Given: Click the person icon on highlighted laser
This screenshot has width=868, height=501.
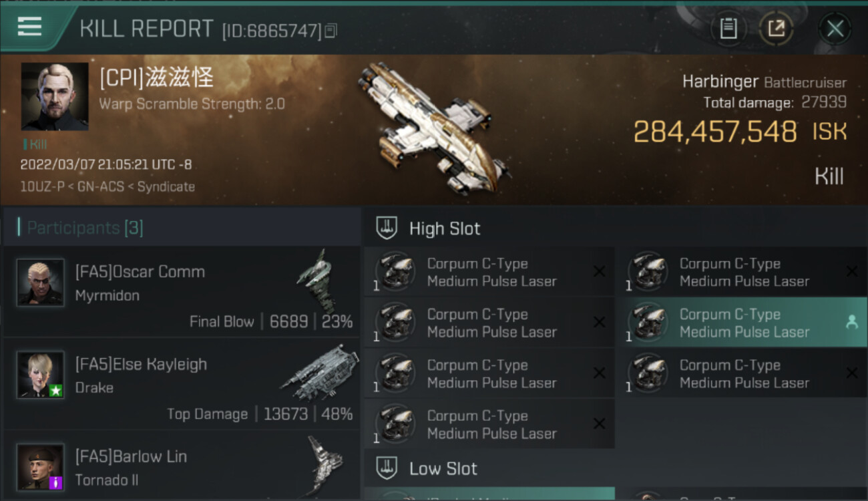Looking at the screenshot, I should (x=851, y=322).
